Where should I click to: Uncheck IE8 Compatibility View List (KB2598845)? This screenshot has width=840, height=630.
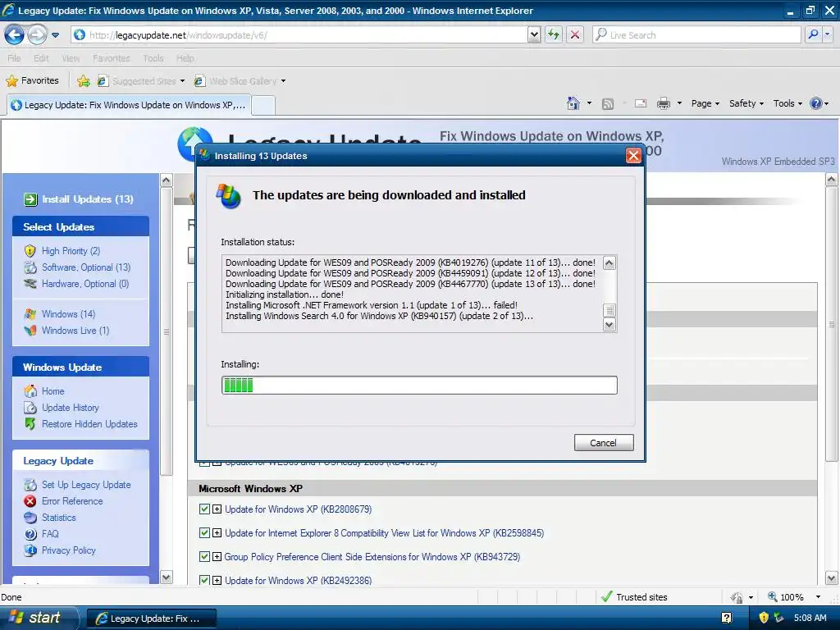[204, 532]
